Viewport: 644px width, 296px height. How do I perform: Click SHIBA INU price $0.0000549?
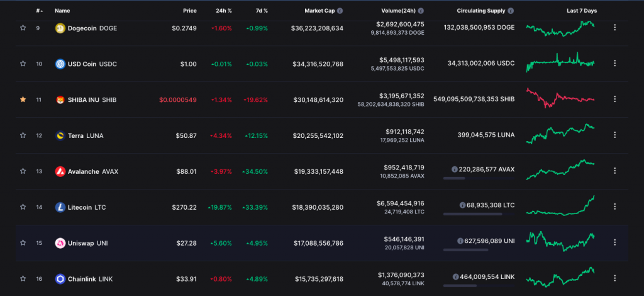[x=178, y=100]
